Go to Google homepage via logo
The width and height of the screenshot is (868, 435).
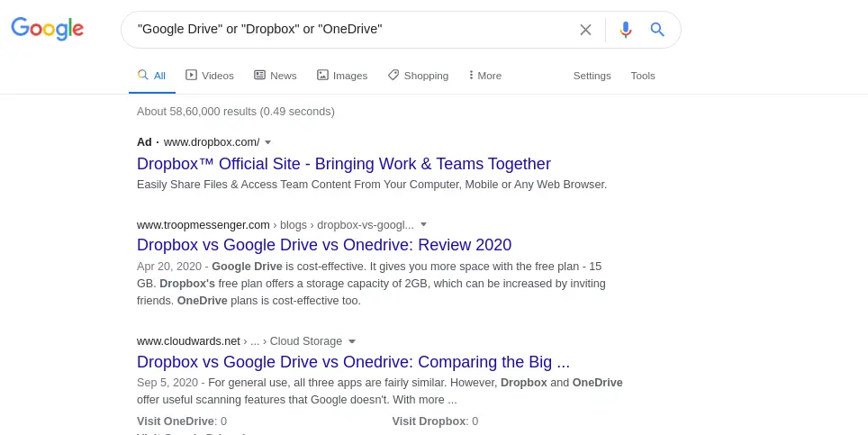47,29
